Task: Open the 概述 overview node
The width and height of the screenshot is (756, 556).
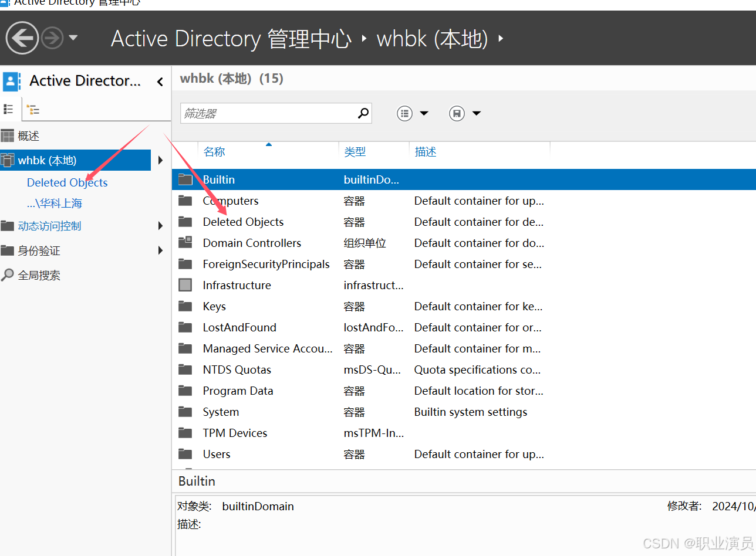Action: tap(28, 136)
